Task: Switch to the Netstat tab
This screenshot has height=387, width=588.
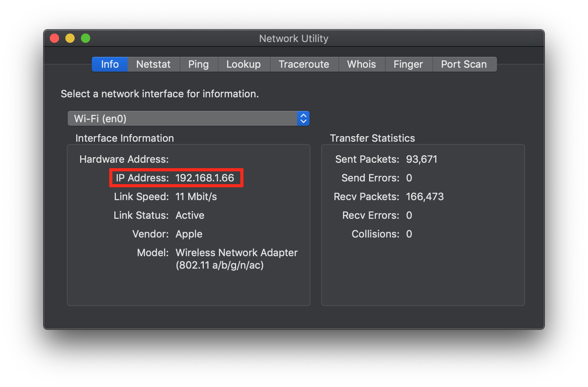Action: tap(153, 64)
